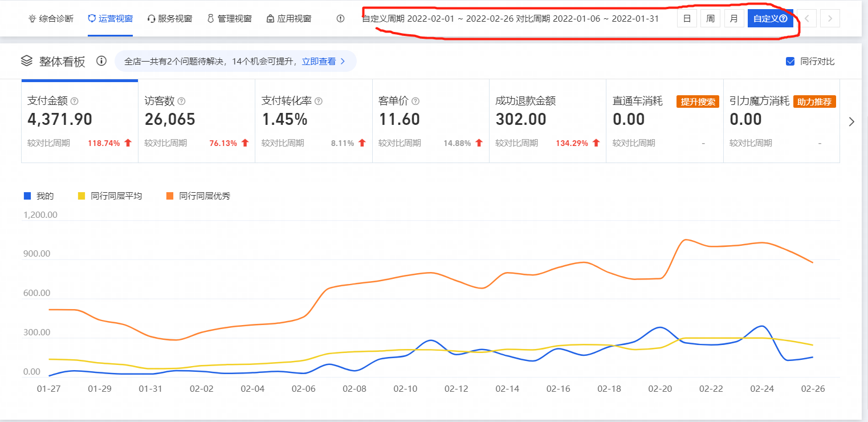Click the 整体看板 layers icon
This screenshot has height=422, width=868.
[26, 61]
